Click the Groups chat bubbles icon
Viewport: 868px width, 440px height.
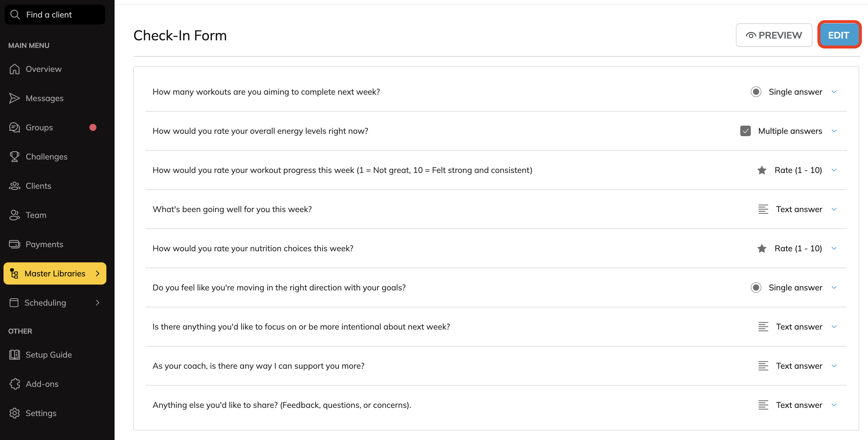(15, 127)
